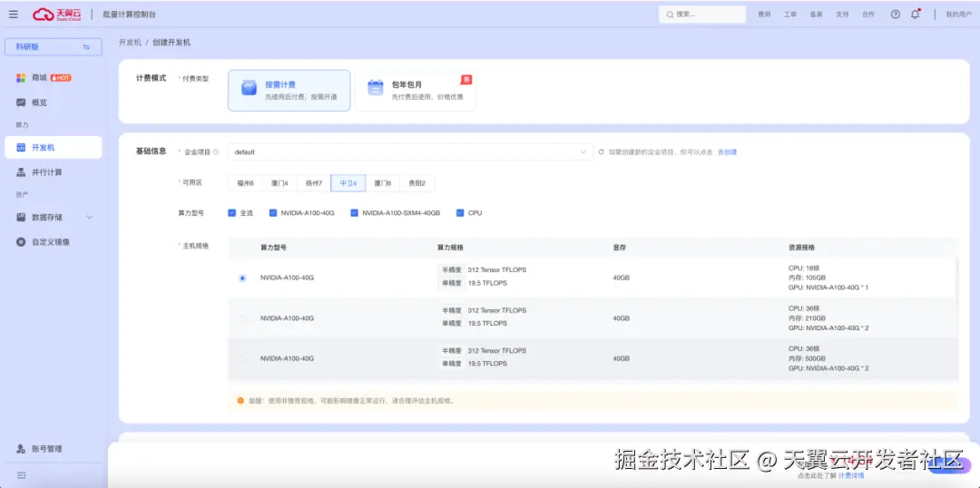This screenshot has width=980, height=488.
Task: Select the 厦门4 availability zone
Action: pos(279,183)
